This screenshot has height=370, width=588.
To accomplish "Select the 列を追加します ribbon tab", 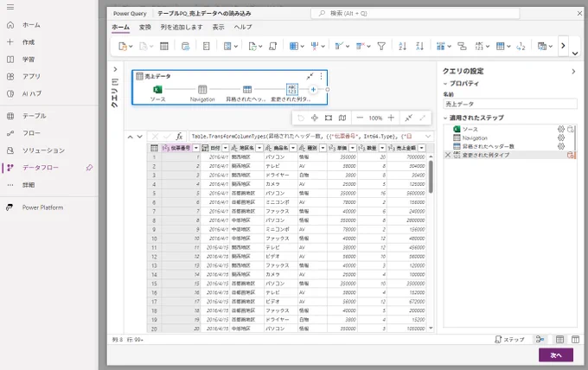I will pyautogui.click(x=182, y=28).
